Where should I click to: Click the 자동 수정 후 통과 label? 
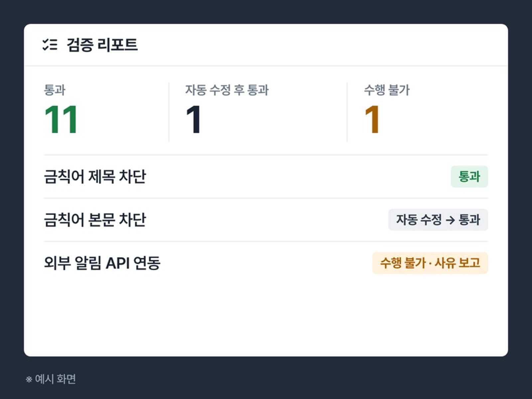(227, 90)
